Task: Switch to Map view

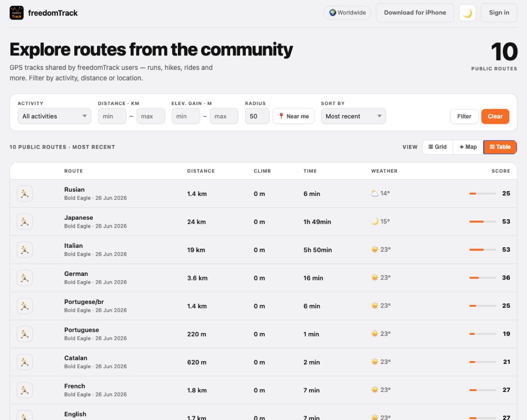Action: click(468, 147)
